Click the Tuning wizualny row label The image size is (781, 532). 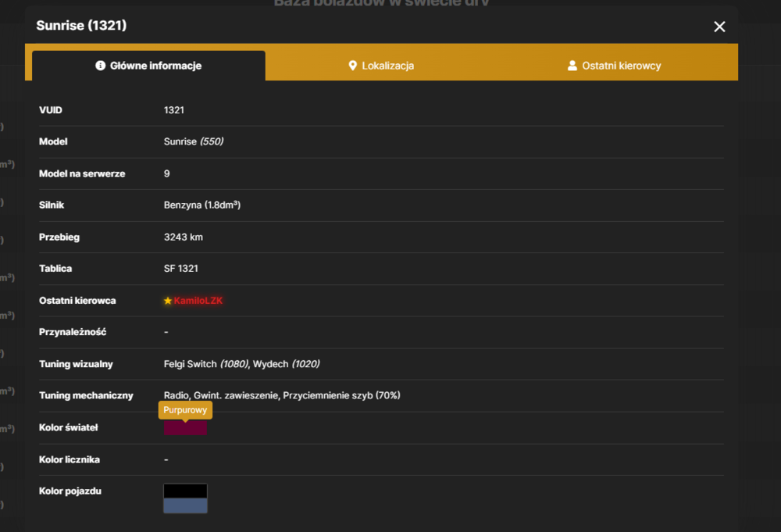(76, 364)
